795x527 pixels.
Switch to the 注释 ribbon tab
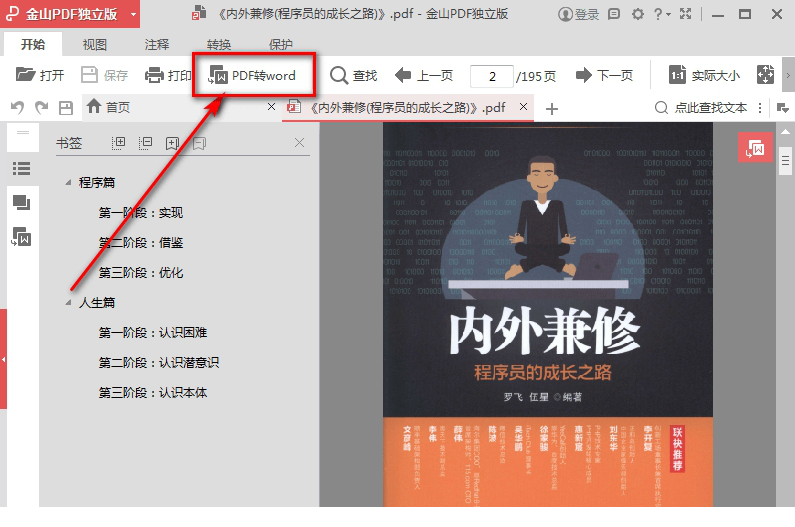(x=157, y=45)
